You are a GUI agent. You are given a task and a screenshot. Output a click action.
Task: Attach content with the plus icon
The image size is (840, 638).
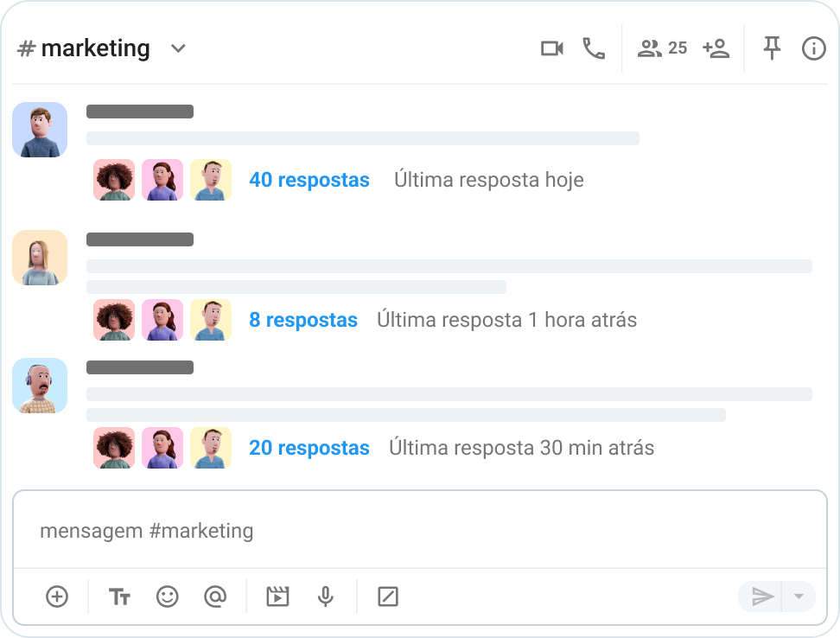[56, 597]
